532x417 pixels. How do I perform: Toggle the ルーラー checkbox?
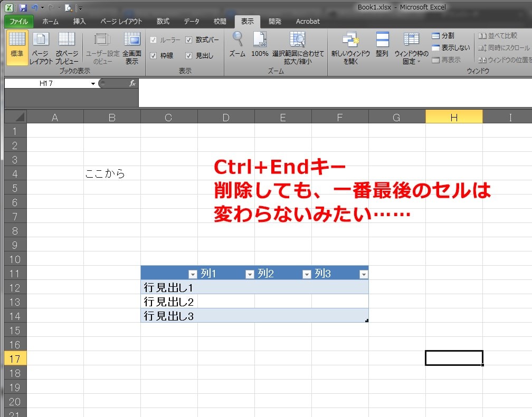pyautogui.click(x=154, y=40)
